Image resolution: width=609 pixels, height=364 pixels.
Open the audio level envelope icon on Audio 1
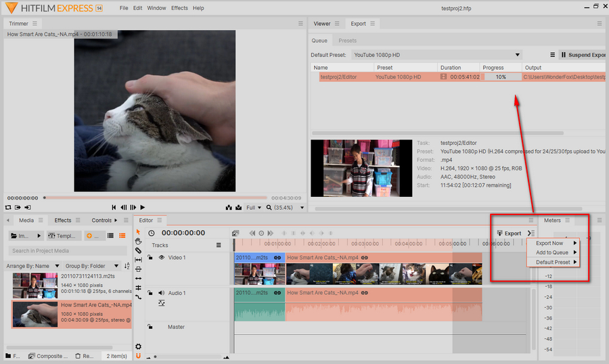click(162, 303)
